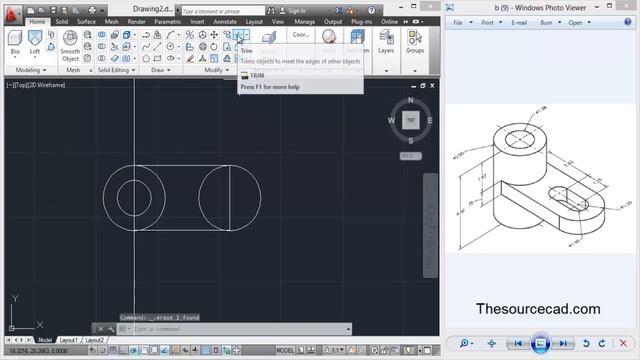
Task: Click the isometric drawing in Photo Viewer
Action: [x=540, y=178]
